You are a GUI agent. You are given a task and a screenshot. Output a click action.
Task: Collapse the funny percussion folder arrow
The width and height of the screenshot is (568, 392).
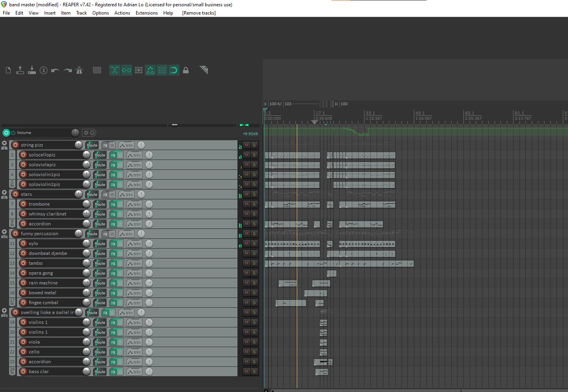coord(4,232)
